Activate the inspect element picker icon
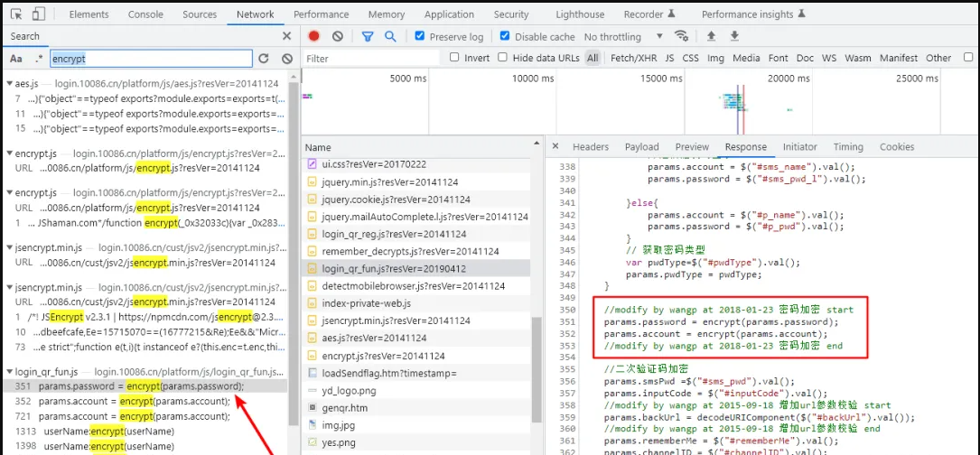This screenshot has width=980, height=455. pos(17,14)
